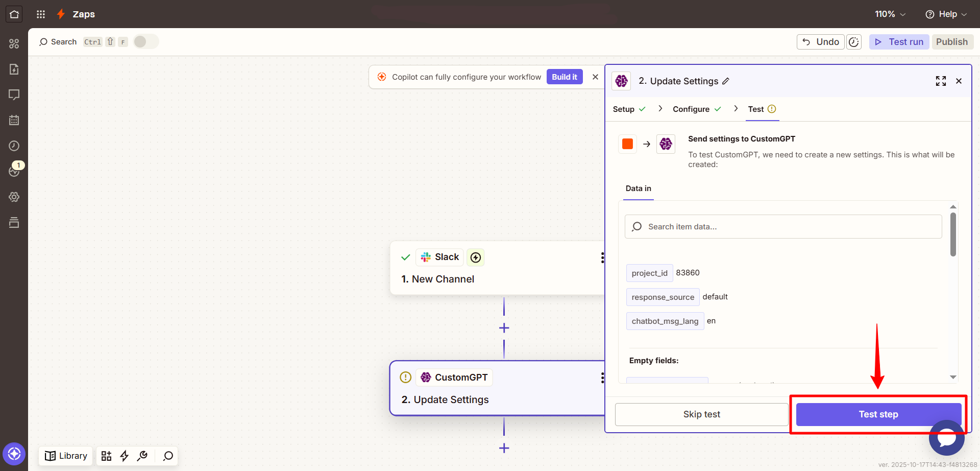Click the scroll-up arrow in data panel
980x471 pixels.
[x=953, y=206]
